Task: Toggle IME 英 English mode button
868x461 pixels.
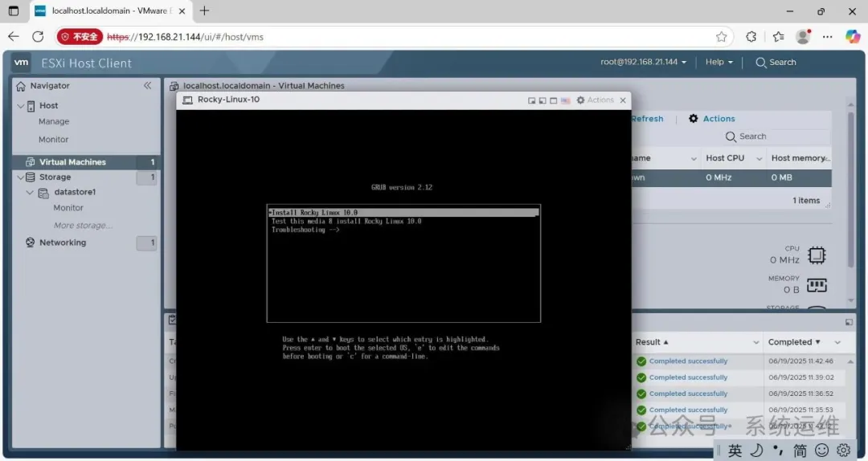Action: 735,451
